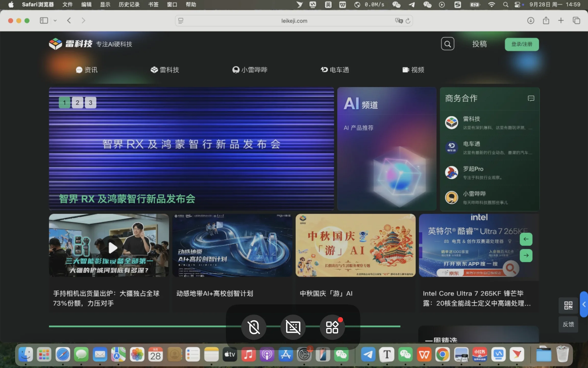588x368 pixels.
Task: Open the 动感地带AI+高校创智计划 thumbnail
Action: (x=232, y=246)
